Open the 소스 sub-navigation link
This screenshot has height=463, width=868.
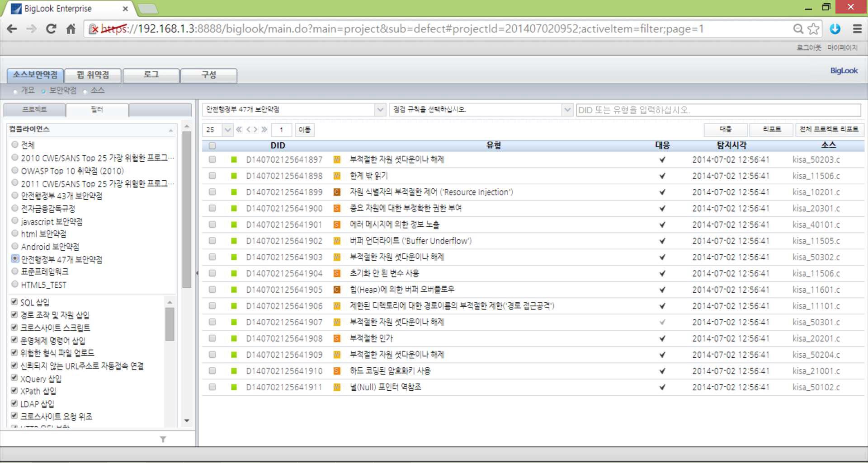point(97,90)
